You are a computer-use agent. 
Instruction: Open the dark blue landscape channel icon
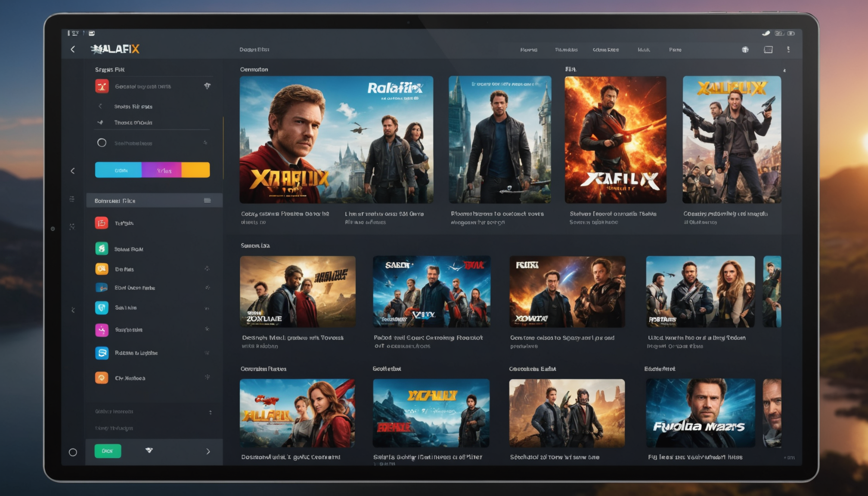(x=102, y=287)
